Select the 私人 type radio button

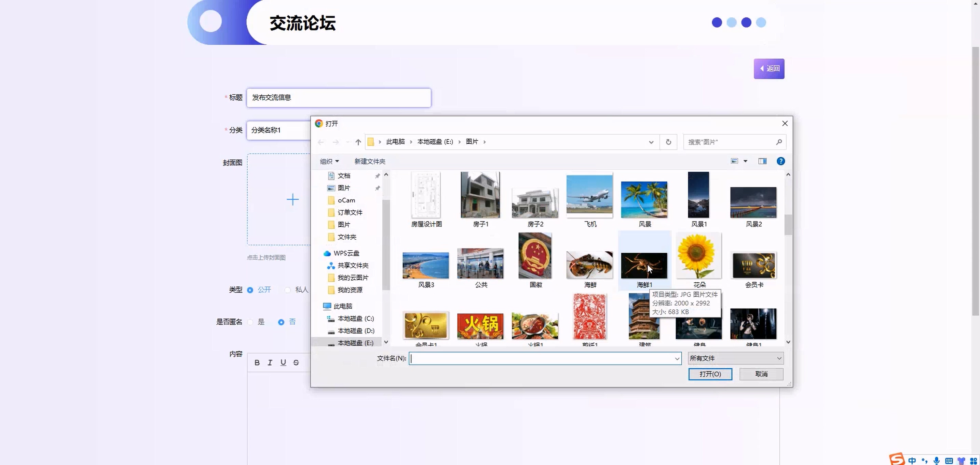(288, 290)
